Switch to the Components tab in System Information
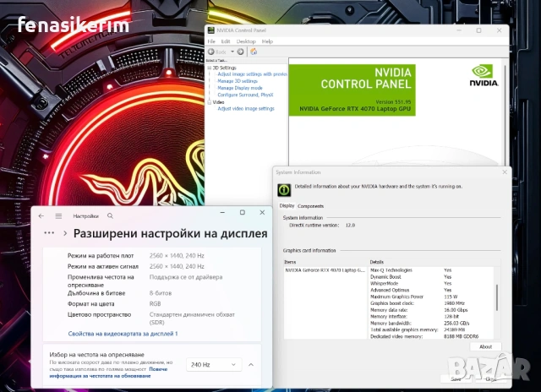 pyautogui.click(x=310, y=206)
